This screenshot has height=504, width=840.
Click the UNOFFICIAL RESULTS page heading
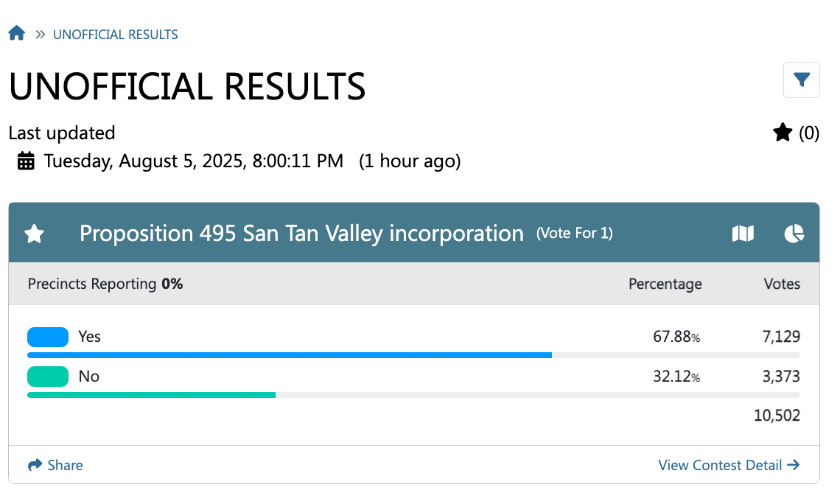pyautogui.click(x=187, y=87)
